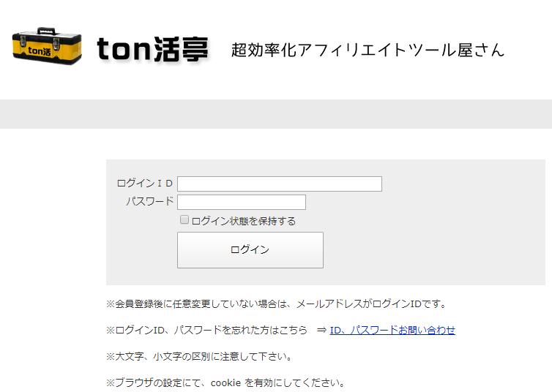Click the gray banner bar below the header
The height and width of the screenshot is (392, 552).
276,114
